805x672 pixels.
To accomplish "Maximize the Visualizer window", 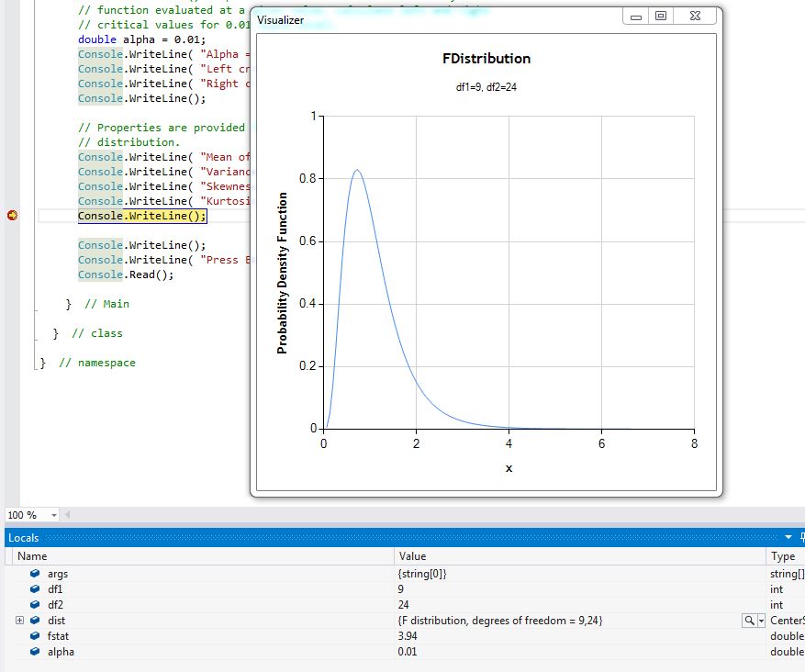I will pos(660,17).
